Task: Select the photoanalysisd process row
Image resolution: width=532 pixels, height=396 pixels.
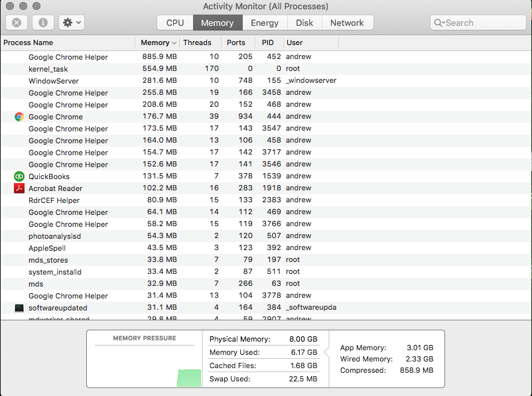Action: tap(266, 236)
